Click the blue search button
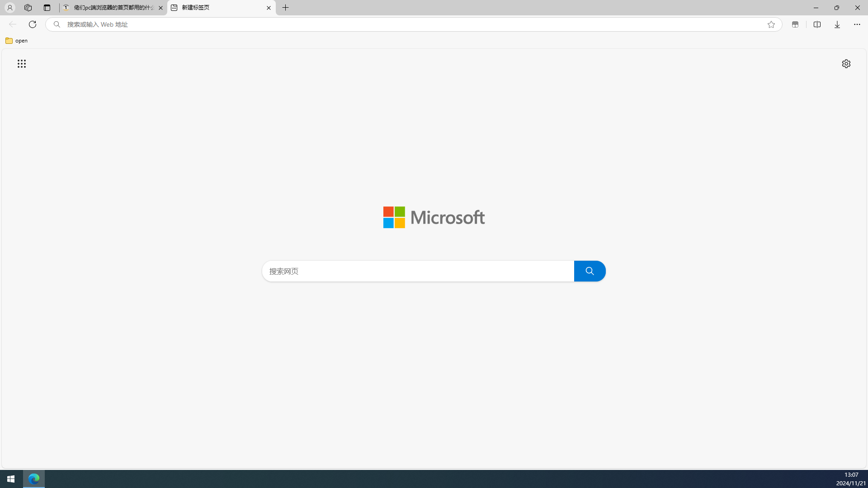 [590, 271]
